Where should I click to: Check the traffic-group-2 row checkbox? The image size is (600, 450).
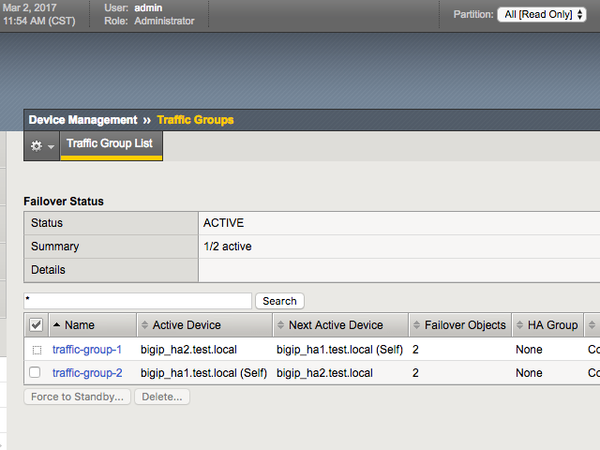click(36, 373)
